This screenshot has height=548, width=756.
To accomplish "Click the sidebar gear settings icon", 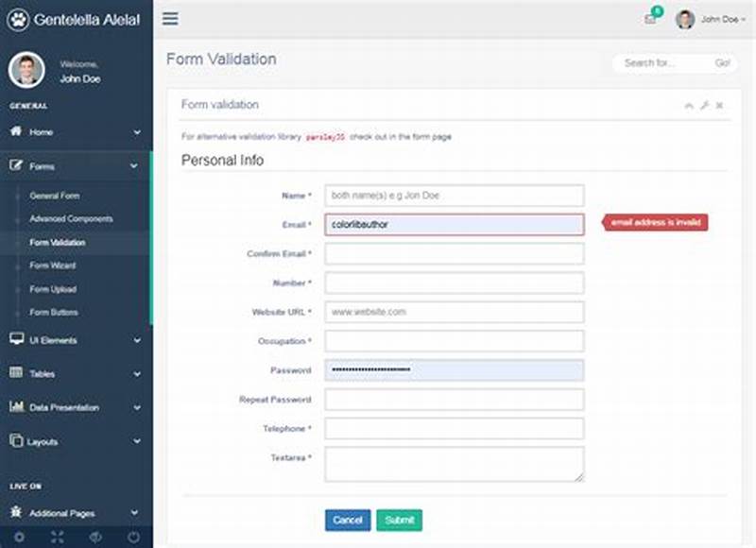I will (x=20, y=538).
